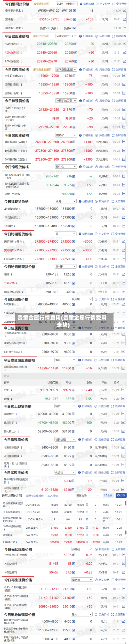Click info icon beside 金95
The height and width of the screenshot is (644, 129).
[x=12, y=399]
